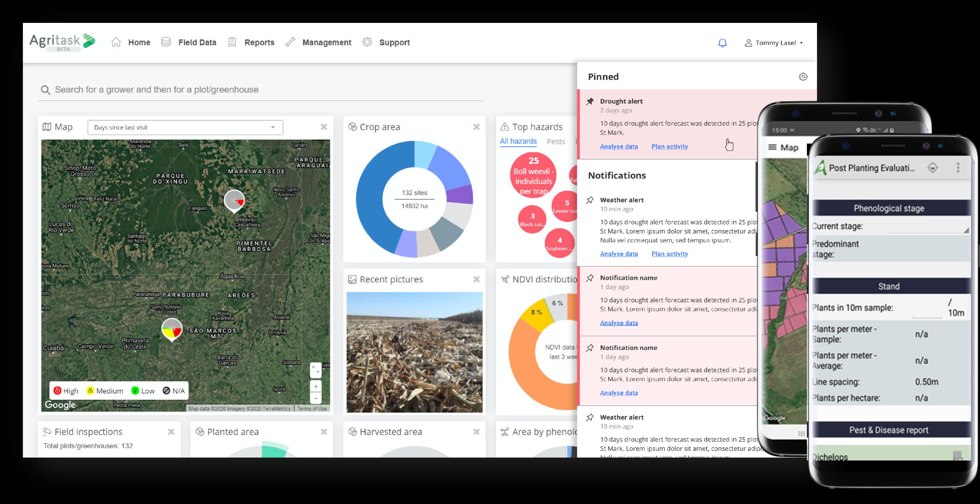Screen dimensions: 980x504
Task: Click the Terms of Use link
Action: click(312, 408)
